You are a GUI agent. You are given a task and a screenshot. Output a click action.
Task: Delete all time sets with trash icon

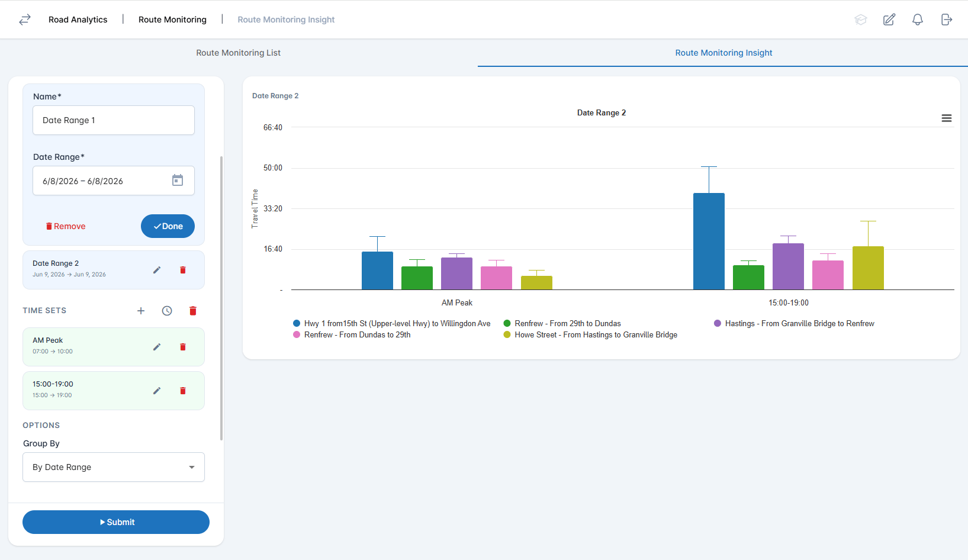point(193,311)
